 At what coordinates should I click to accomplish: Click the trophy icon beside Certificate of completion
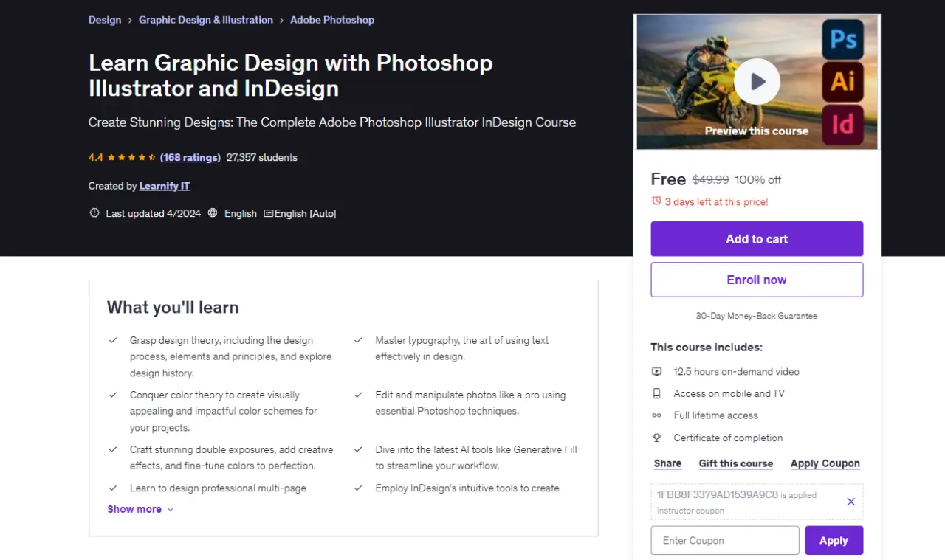(656, 438)
